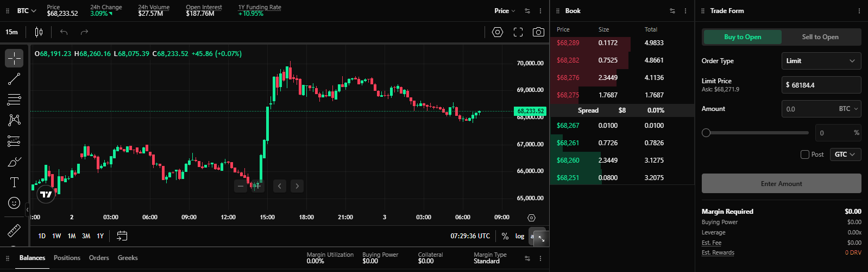Image resolution: width=868 pixels, height=272 pixels.
Task: Zoom in the chart with plus button
Action: point(257,186)
